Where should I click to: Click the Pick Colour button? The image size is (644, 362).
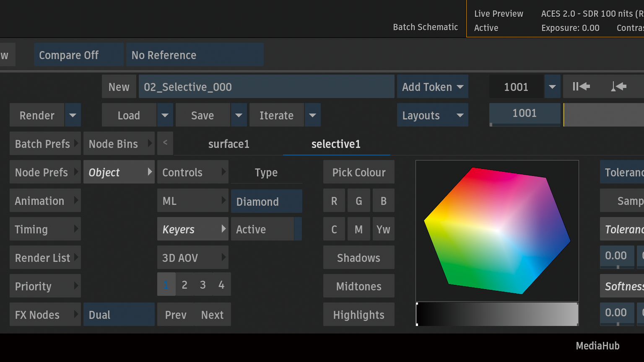[x=358, y=172]
